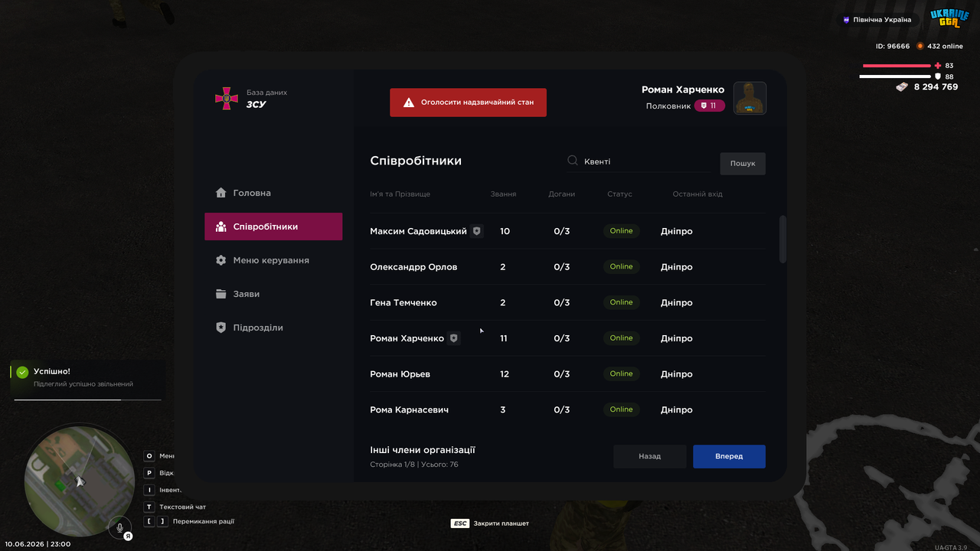Screen dimensions: 980x551
Task: Click the T key hint for text chat
Action: [149, 507]
